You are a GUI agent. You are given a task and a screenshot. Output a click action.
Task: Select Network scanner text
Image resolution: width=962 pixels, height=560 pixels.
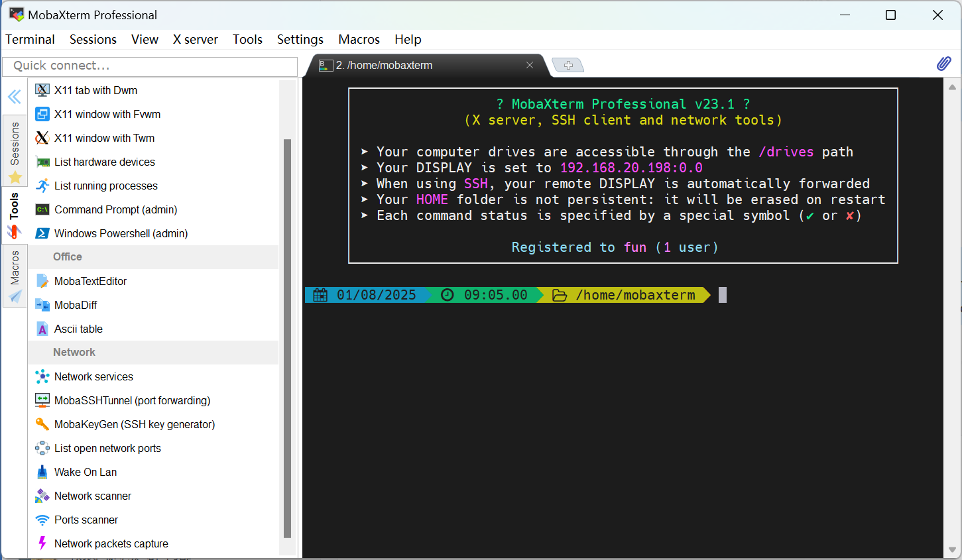click(x=93, y=496)
